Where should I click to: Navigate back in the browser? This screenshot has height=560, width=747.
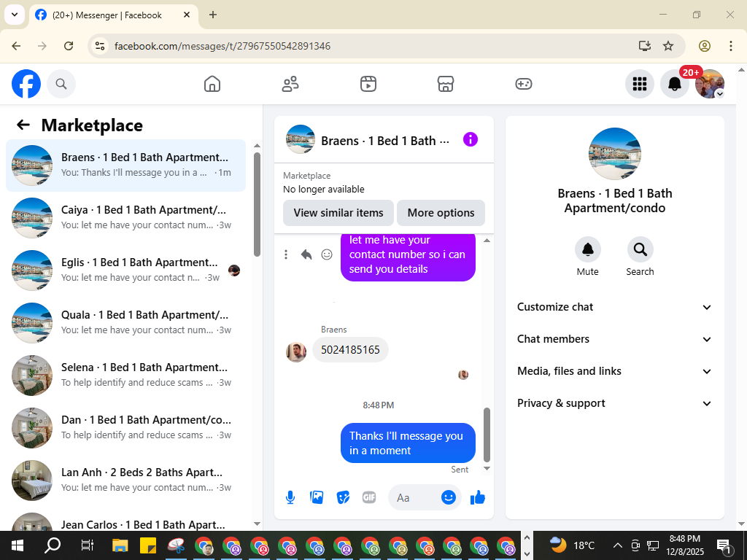click(x=16, y=46)
